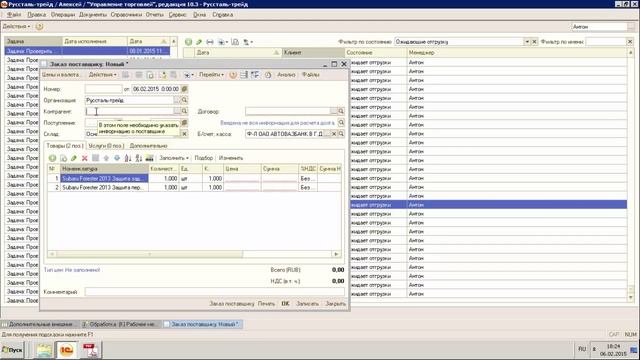The height and width of the screenshot is (360, 640).
Task: Click the Контрагент input field
Action: tap(129, 111)
